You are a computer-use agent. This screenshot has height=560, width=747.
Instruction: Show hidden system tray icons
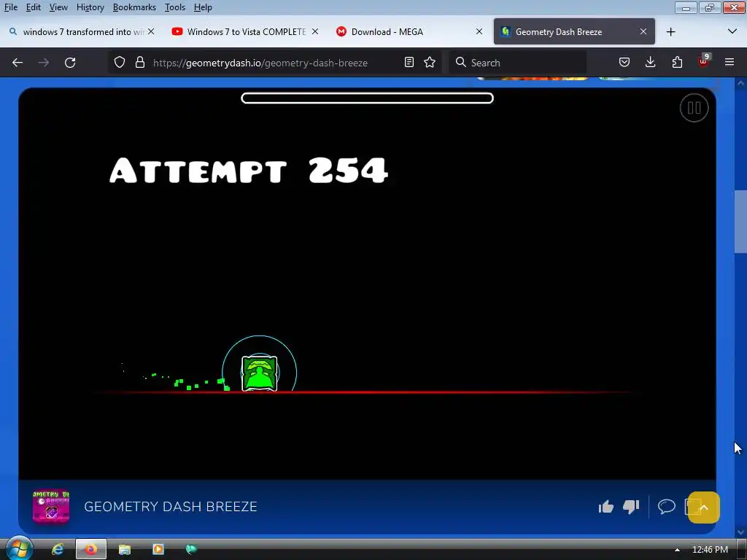click(x=677, y=550)
